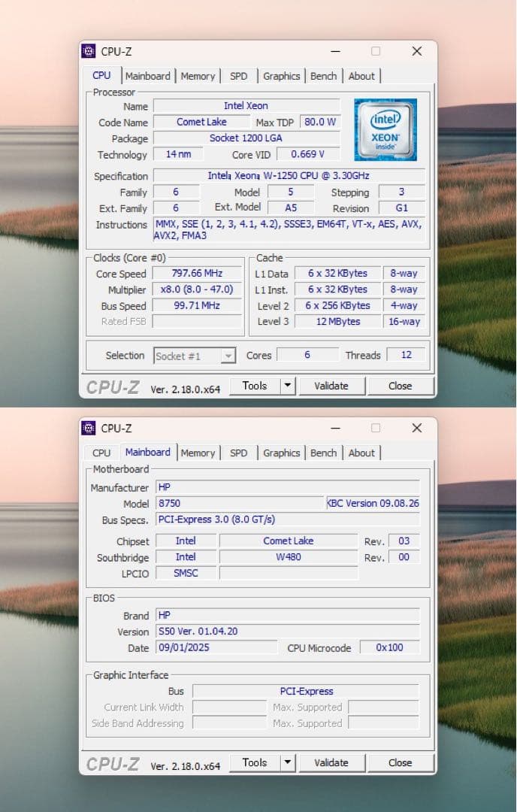Image resolution: width=517 pixels, height=812 pixels.
Task: Select Bench tab in top CPU-Z window
Action: tap(323, 76)
